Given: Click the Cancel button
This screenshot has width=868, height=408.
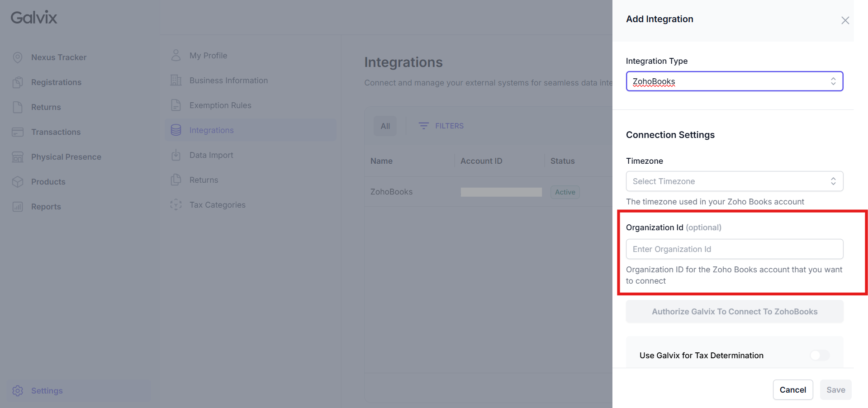Looking at the screenshot, I should pyautogui.click(x=792, y=390).
